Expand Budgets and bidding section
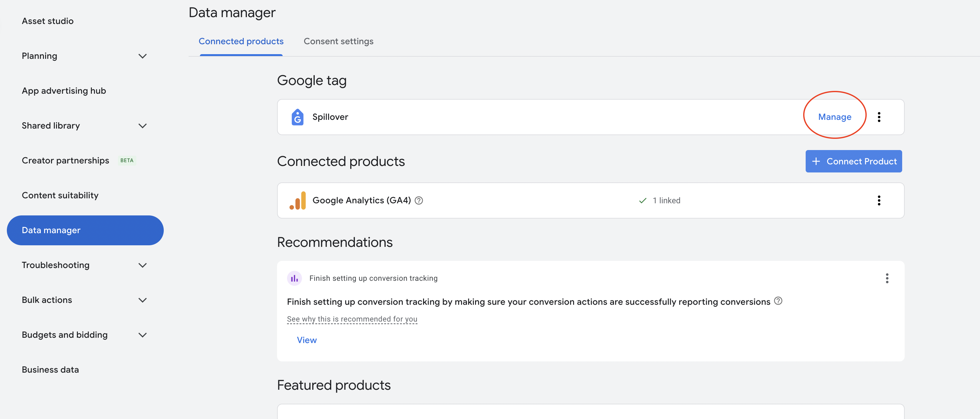980x419 pixels. point(142,335)
